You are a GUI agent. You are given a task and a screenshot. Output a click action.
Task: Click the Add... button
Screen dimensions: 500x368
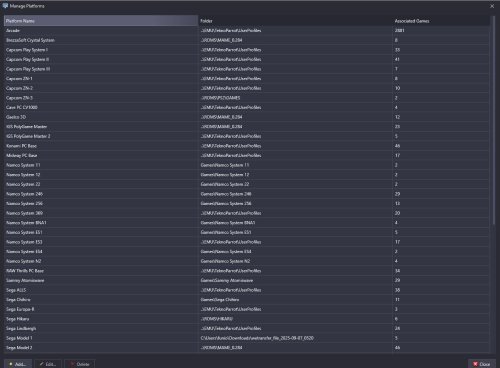tap(18, 364)
